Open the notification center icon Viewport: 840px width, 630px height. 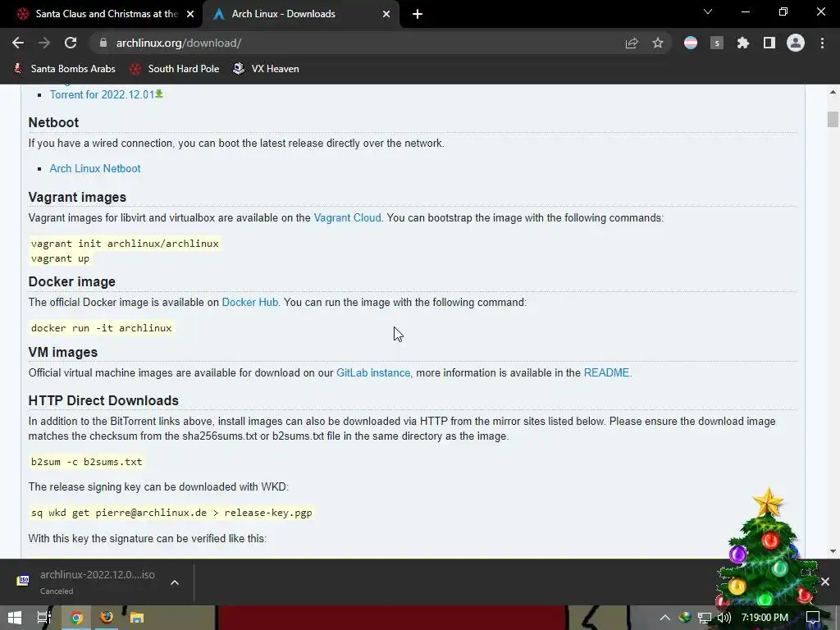[813, 618]
